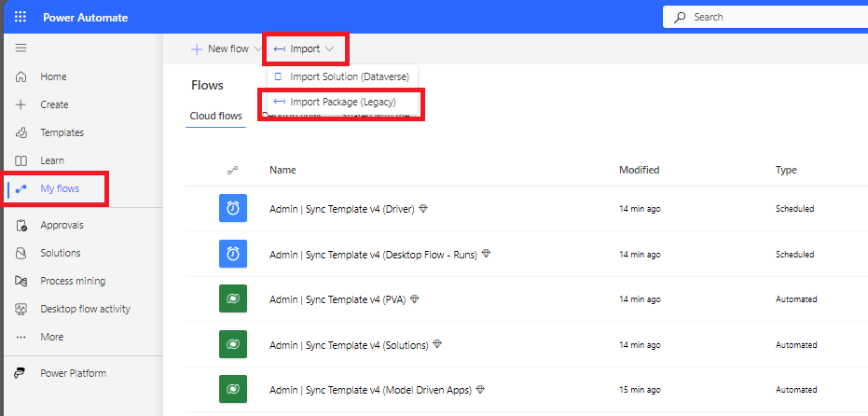
Task: Expand the New flow dropdown chevron
Action: tap(257, 49)
